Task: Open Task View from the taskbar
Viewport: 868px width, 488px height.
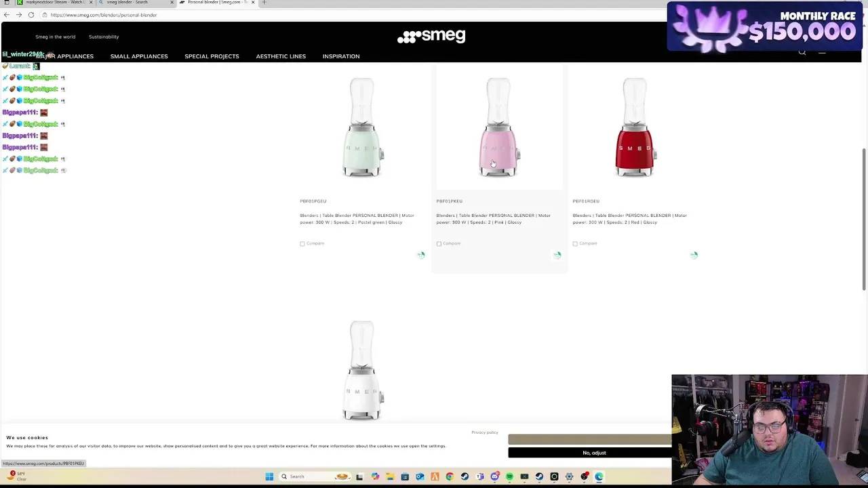Action: pos(359,476)
